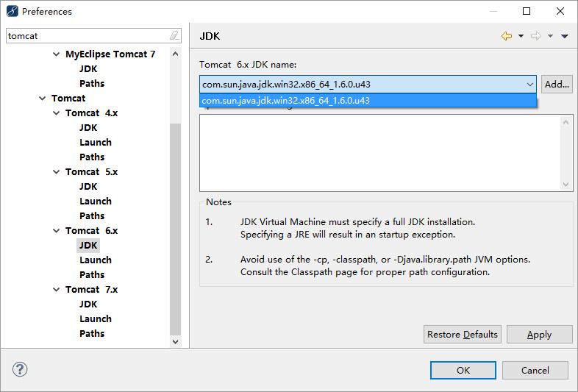Image resolution: width=578 pixels, height=392 pixels.
Task: Click the greyed forward navigation arrow
Action: pos(536,36)
